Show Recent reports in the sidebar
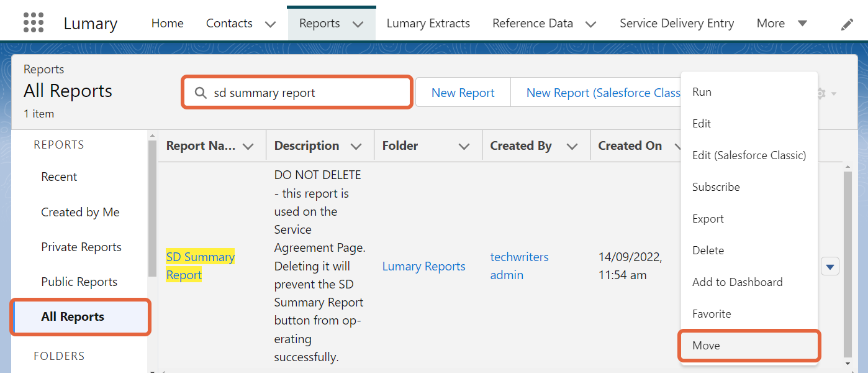 tap(59, 177)
